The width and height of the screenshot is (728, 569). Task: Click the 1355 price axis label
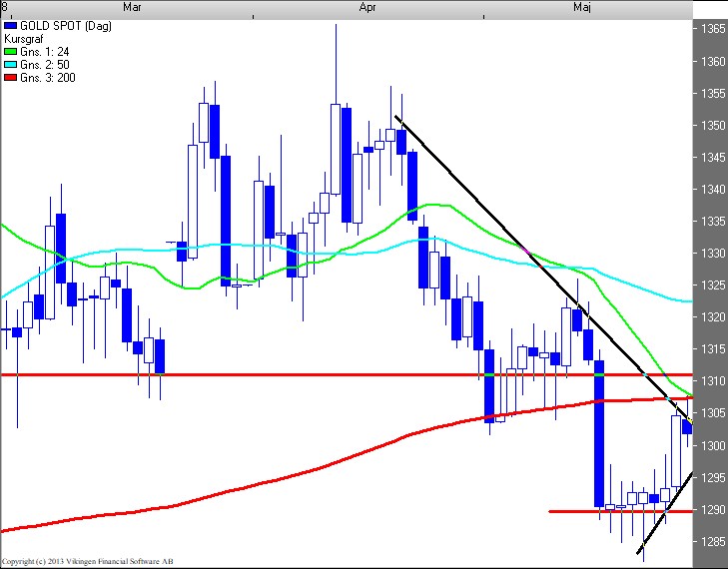coord(713,93)
